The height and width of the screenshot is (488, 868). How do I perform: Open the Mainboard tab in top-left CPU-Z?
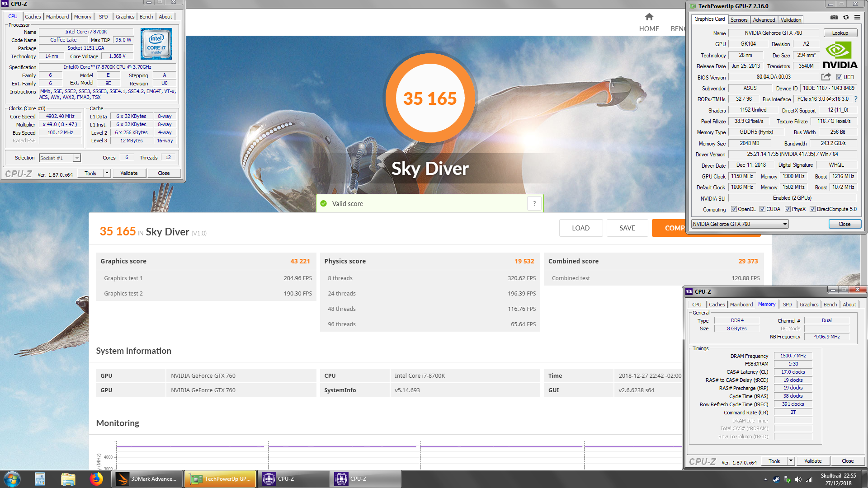coord(57,17)
